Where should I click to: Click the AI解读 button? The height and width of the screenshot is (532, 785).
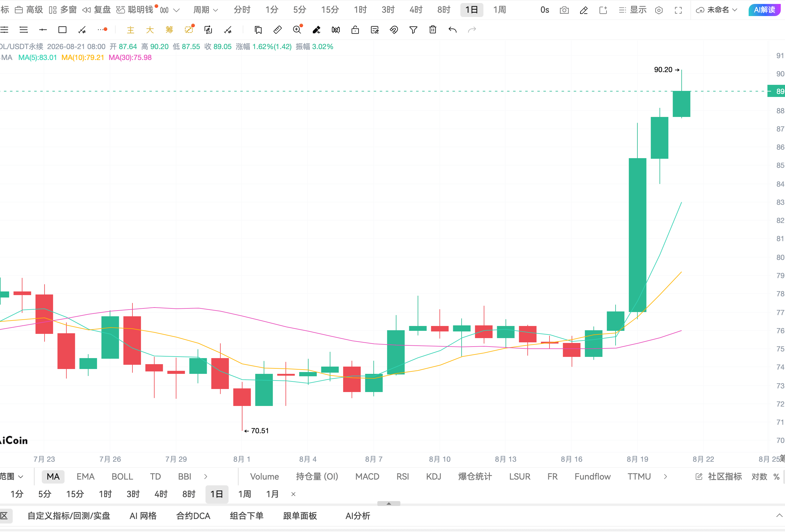(x=764, y=10)
